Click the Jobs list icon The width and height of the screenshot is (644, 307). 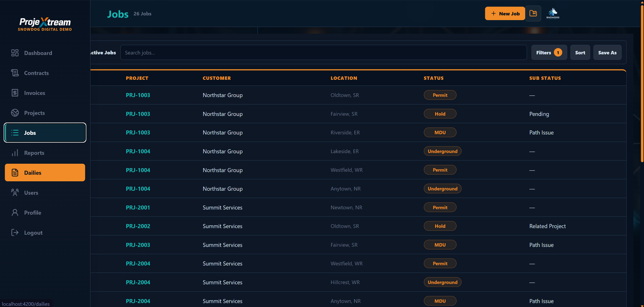pos(15,133)
